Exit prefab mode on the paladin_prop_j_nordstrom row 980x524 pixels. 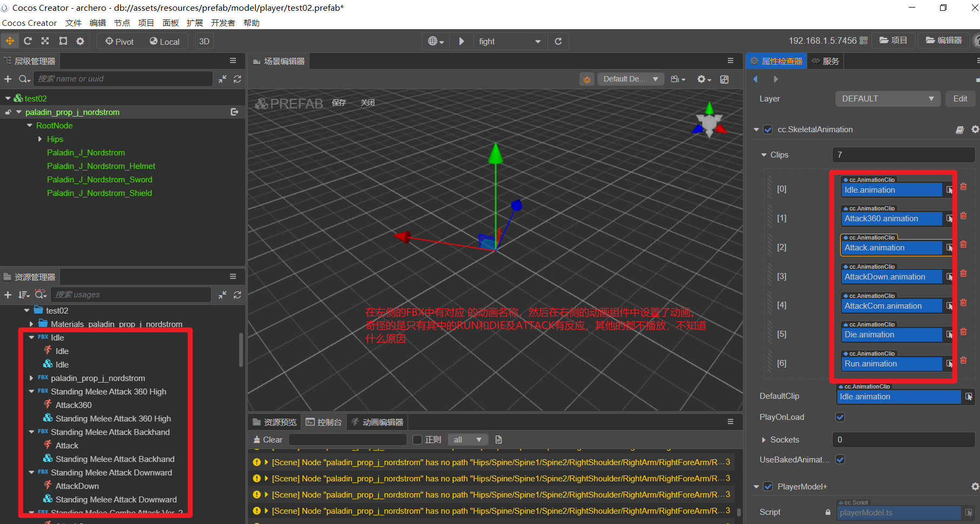click(234, 112)
